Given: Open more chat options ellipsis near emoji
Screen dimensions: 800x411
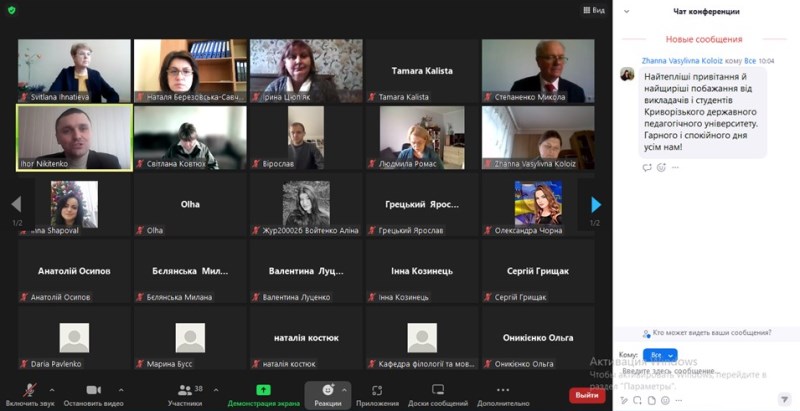Looking at the screenshot, I should pyautogui.click(x=679, y=400).
